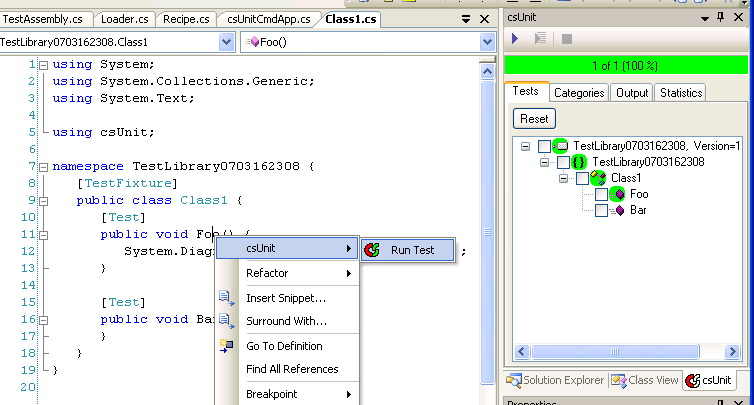Click the assembly icon for TestLibrary0703162308, Version
The image size is (754, 405).
[x=560, y=146]
